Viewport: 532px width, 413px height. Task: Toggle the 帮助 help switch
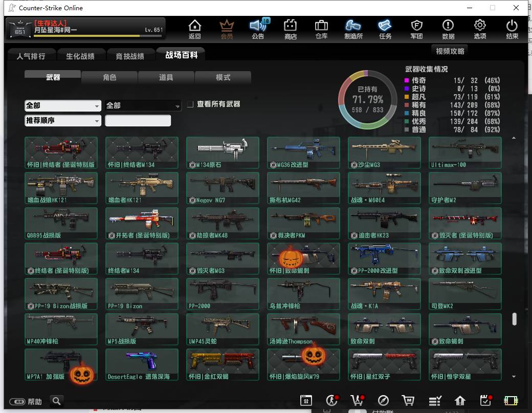[x=17, y=402]
